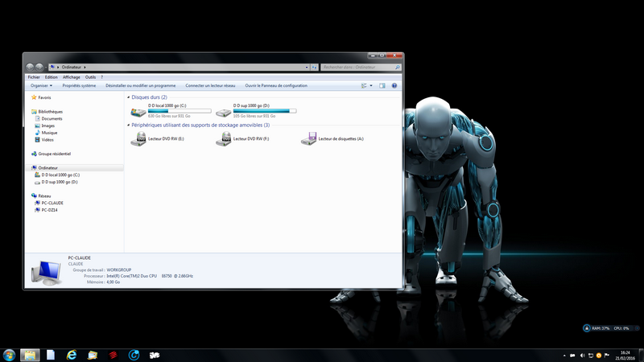
Task: Open the Fichier menu
Action: pos(34,77)
